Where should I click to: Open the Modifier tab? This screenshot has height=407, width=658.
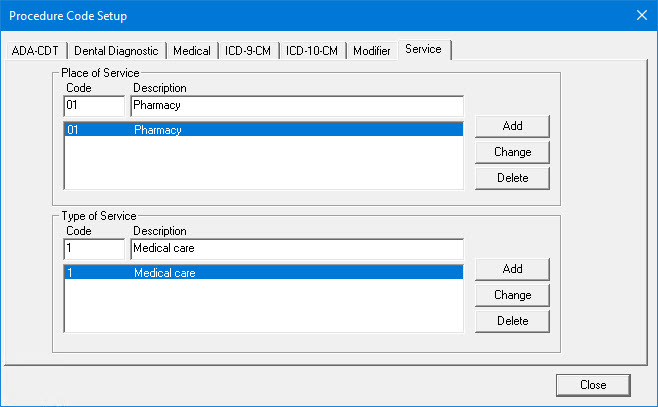(372, 51)
